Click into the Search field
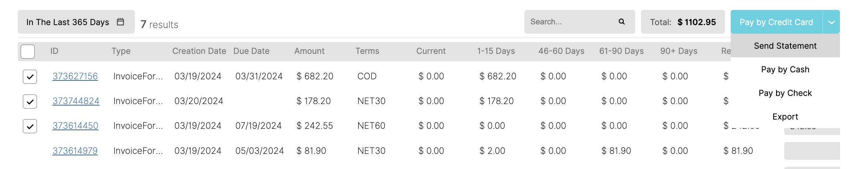Viewport: 868px width, 169px height. pyautogui.click(x=572, y=22)
